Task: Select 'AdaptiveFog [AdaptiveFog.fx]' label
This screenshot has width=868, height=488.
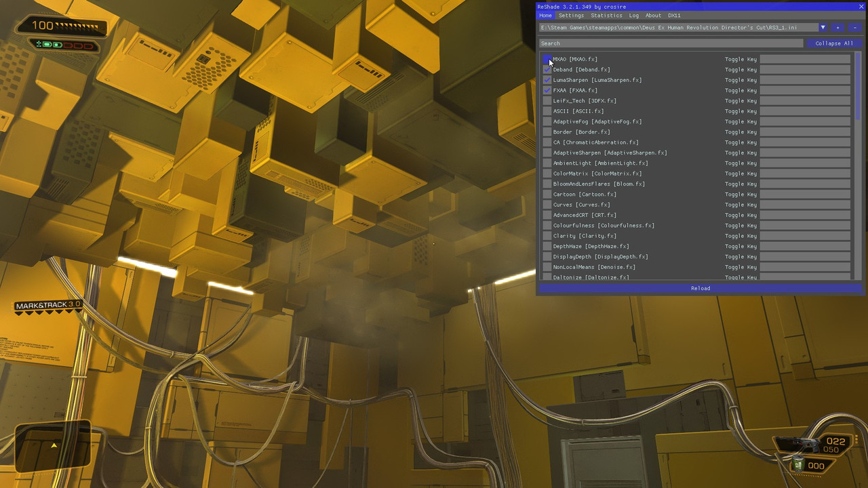Action: pos(597,121)
